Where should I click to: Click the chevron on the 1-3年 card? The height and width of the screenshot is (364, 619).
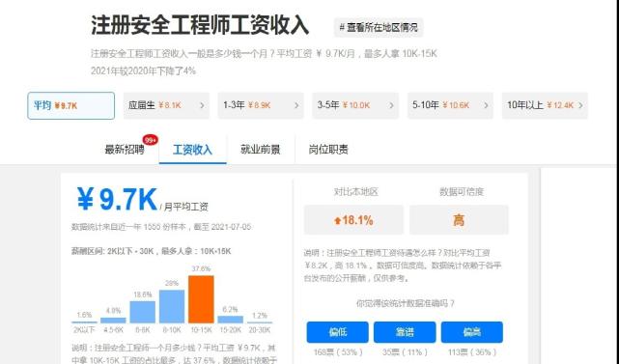(296, 105)
